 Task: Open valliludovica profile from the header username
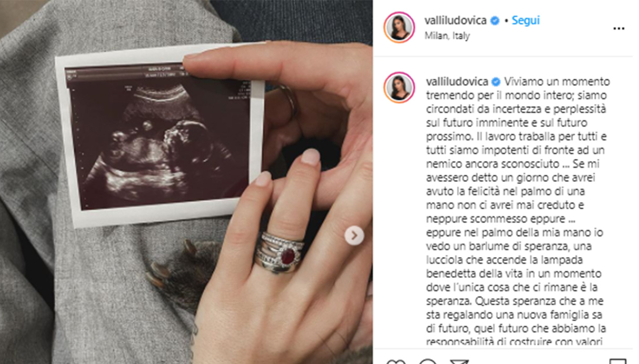455,21
